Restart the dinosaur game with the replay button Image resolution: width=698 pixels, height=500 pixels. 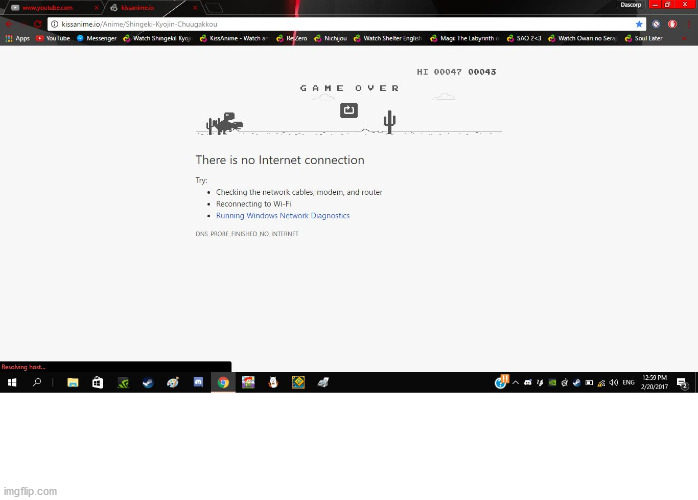coord(349,110)
